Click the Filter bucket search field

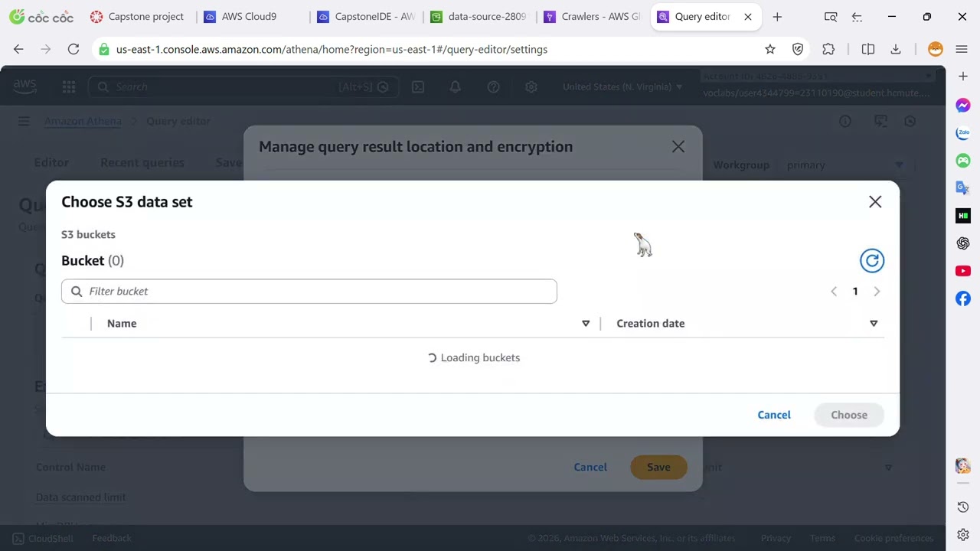point(309,291)
